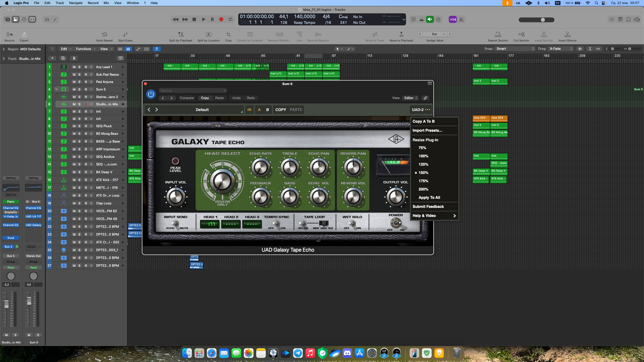Click the Crop toolbar icon
The image size is (644, 362).
228,34
